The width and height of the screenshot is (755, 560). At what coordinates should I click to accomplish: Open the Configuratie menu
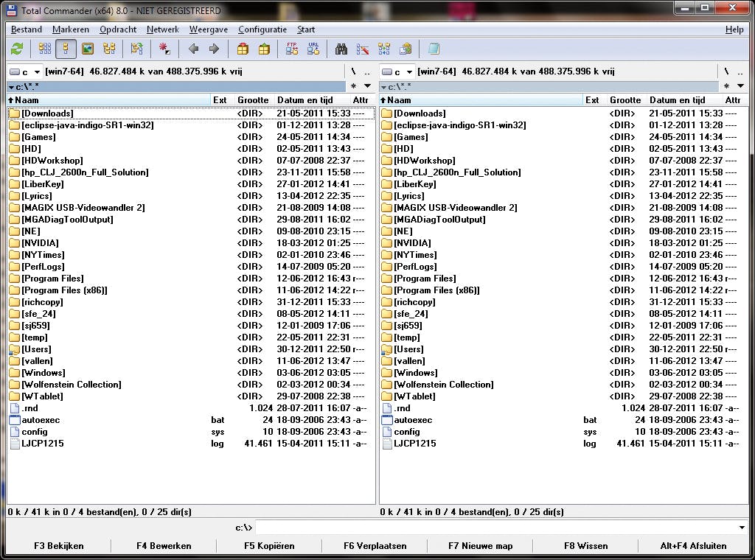(262, 29)
